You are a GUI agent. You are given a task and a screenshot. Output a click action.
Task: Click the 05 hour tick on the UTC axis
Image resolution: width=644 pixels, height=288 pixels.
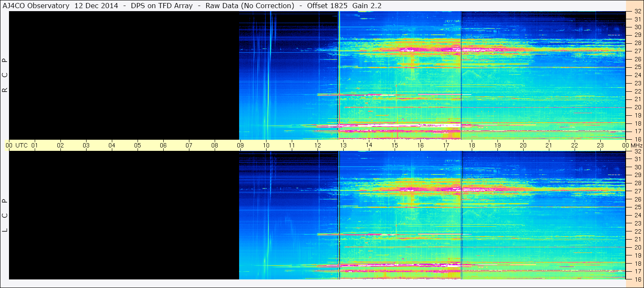click(x=138, y=145)
